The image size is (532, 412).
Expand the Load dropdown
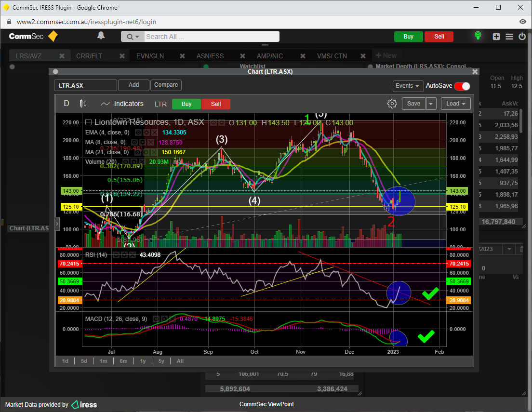pyautogui.click(x=456, y=104)
